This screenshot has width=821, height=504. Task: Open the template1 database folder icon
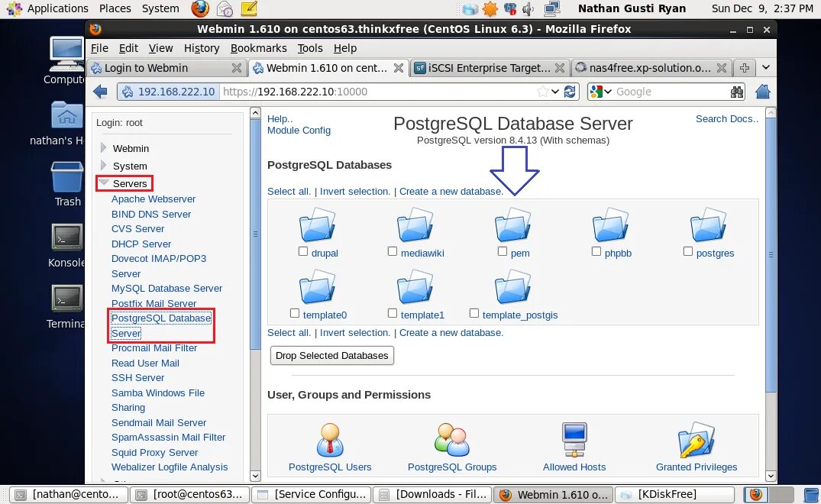pos(415,287)
